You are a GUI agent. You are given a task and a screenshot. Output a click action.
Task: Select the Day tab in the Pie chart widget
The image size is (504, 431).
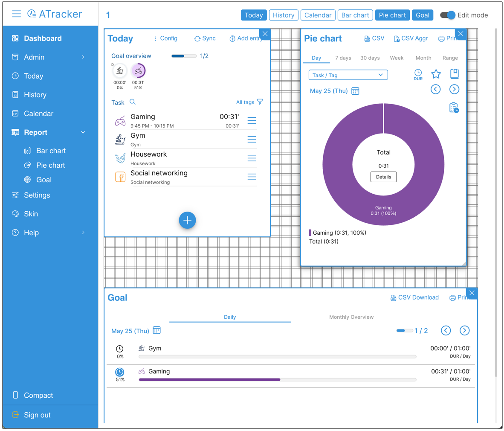coord(316,58)
